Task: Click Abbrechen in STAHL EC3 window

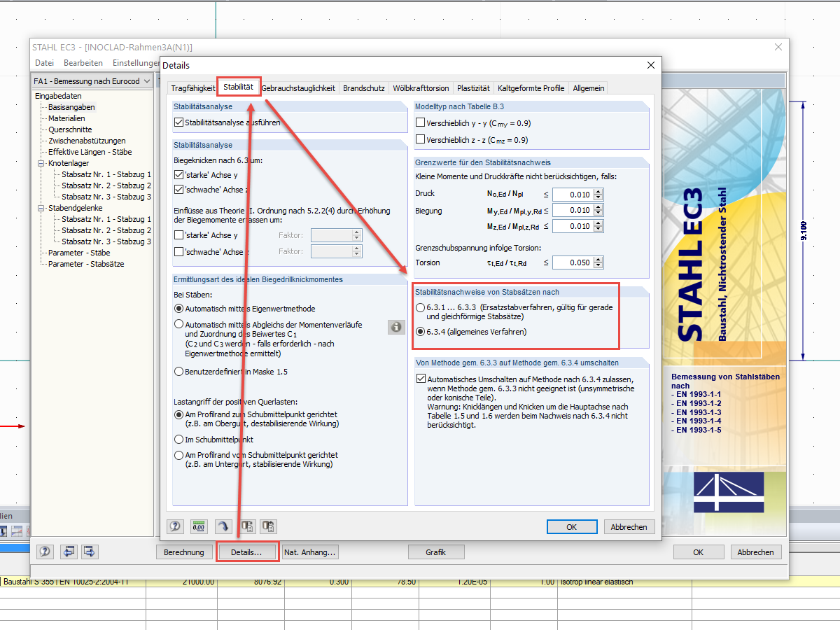Action: point(756,552)
